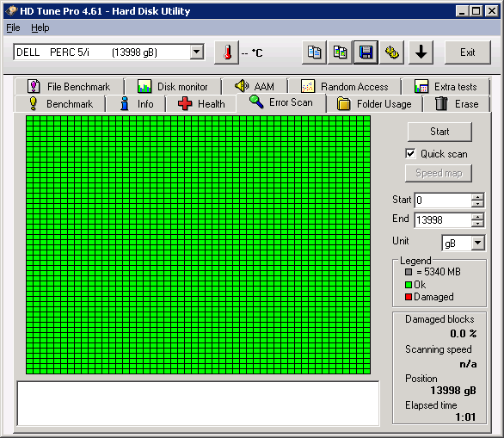
Task: Click the Damaged blocks 0.0 % value
Action: pyautogui.click(x=464, y=334)
